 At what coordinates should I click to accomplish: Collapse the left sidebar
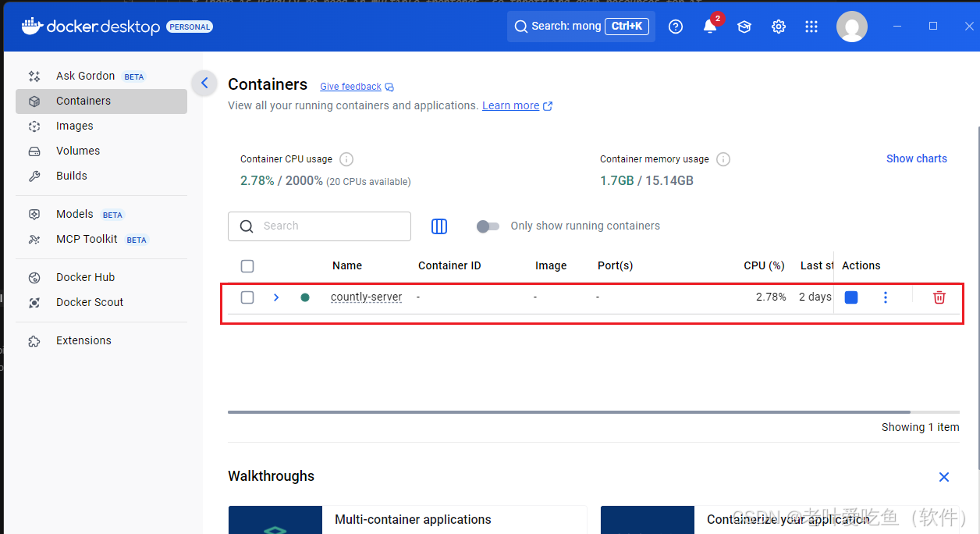(204, 82)
